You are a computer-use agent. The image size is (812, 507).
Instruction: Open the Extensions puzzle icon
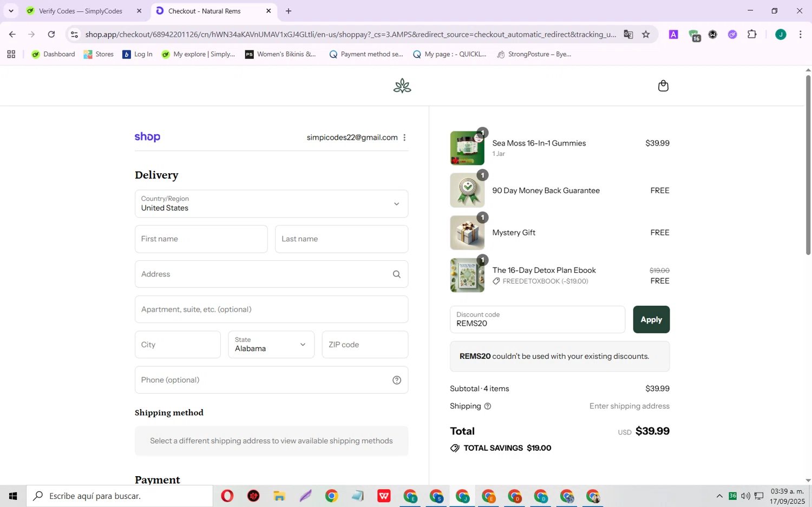click(752, 35)
